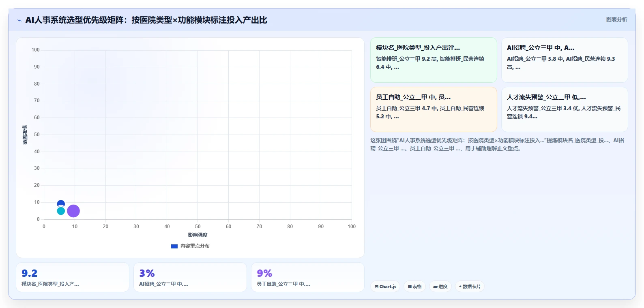The image size is (644, 308).
Task: Click the dark blue bubble on chart
Action: tap(61, 203)
